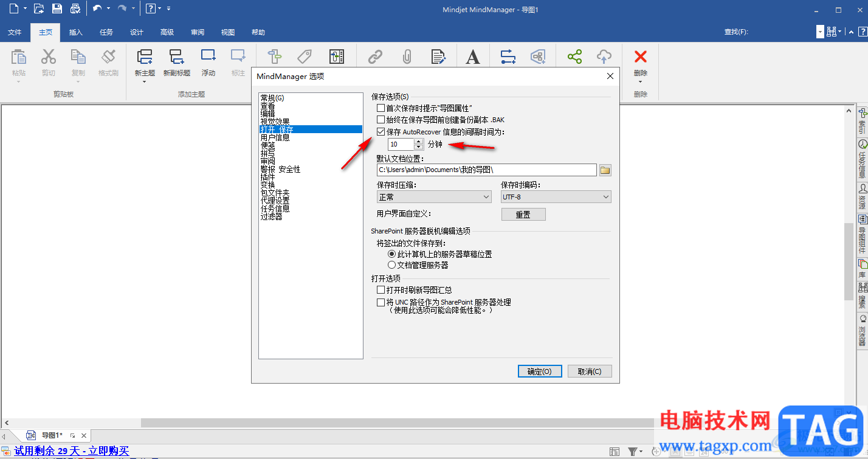Expand the Paste dropdown arrow

pyautogui.click(x=19, y=81)
